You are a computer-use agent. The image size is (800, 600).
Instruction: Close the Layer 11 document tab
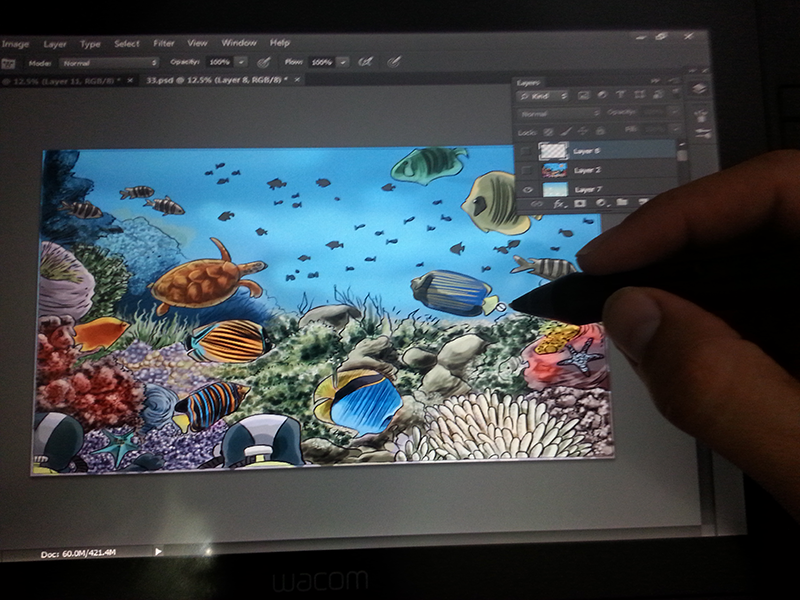point(130,81)
